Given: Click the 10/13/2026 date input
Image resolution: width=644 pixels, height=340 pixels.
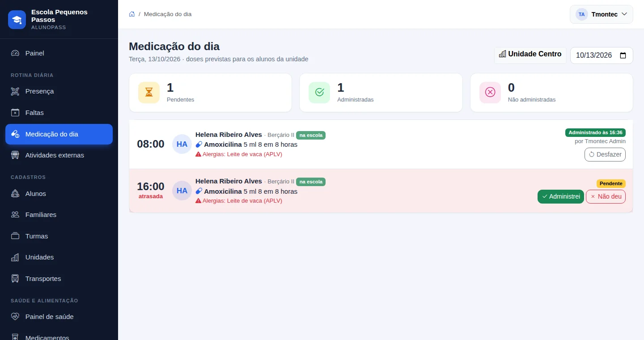Looking at the screenshot, I should [602, 55].
